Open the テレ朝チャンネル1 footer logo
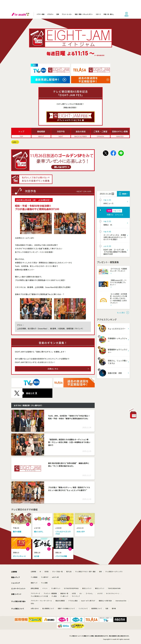The height and width of the screenshot is (644, 141). coord(63,620)
